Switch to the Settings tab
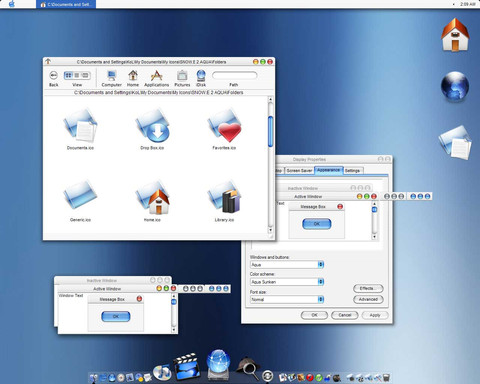 pyautogui.click(x=352, y=170)
